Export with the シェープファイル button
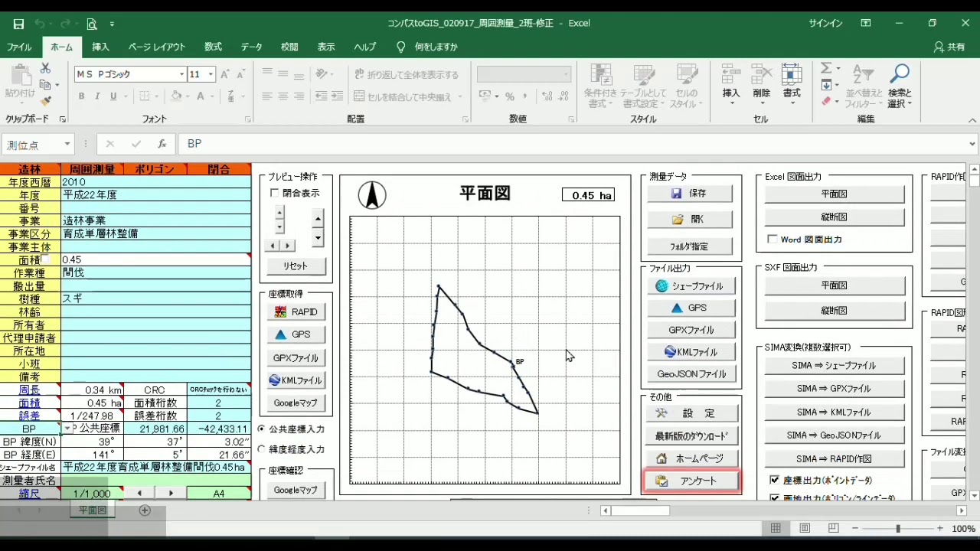The width and height of the screenshot is (980, 551). (691, 285)
